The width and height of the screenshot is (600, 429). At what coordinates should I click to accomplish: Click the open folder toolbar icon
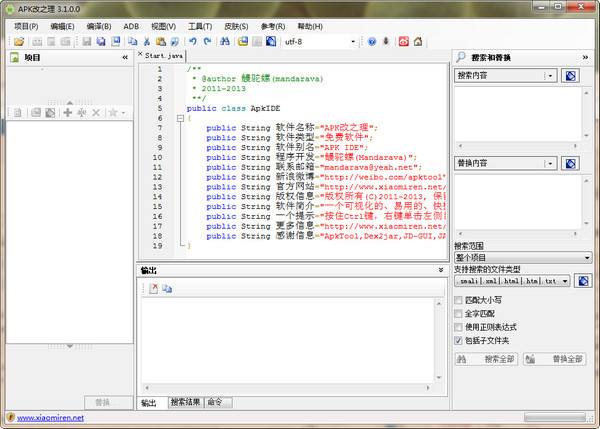click(18, 41)
